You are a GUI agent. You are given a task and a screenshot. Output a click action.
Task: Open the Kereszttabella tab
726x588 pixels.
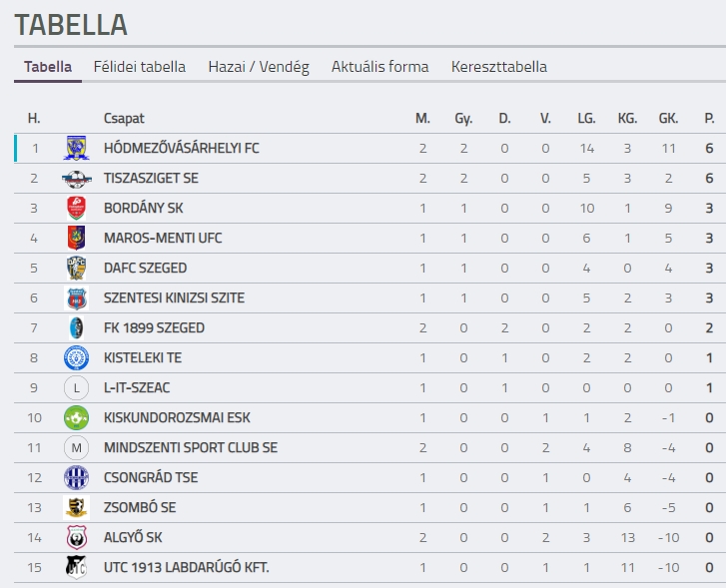499,67
